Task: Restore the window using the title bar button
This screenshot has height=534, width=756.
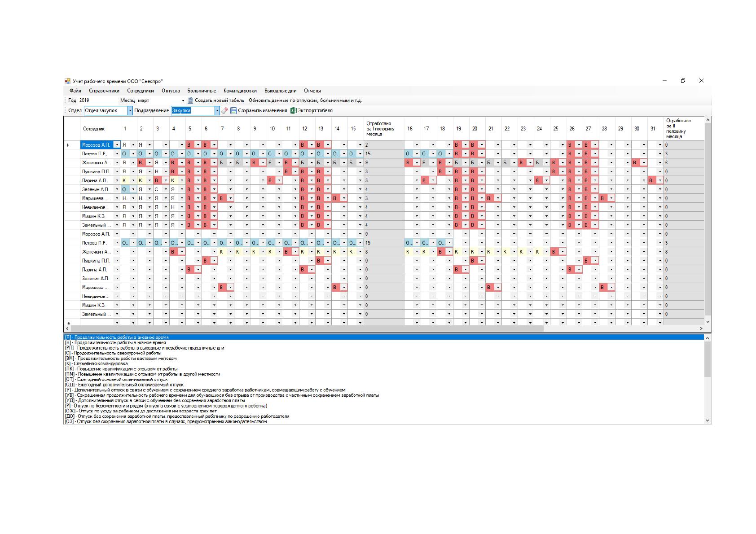Action: click(683, 81)
